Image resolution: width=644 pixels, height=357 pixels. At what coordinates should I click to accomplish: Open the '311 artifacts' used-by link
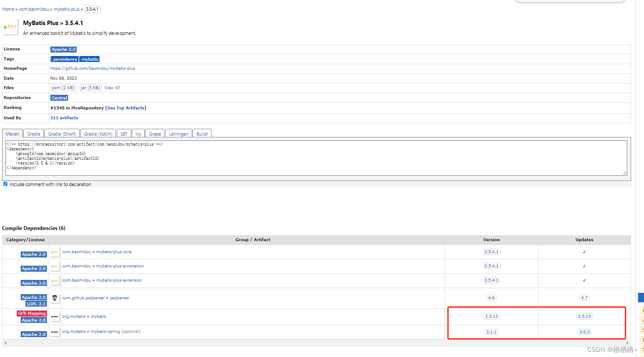tap(64, 118)
